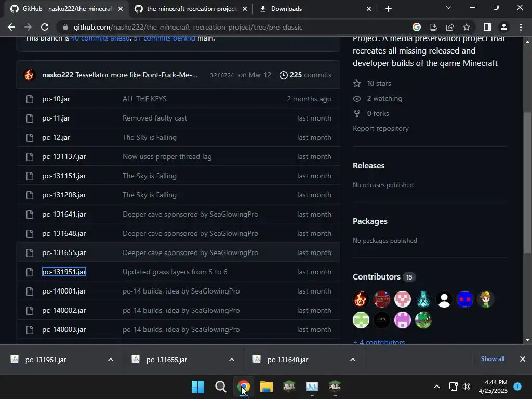Open nasko222 user avatar
This screenshot has width=532, height=399.
click(29, 75)
